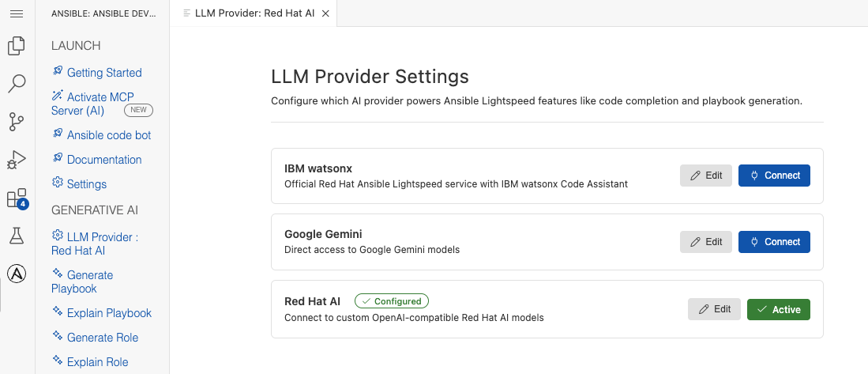Click the ANSIBLE: ANSIBLE DEV... panel title

[103, 14]
